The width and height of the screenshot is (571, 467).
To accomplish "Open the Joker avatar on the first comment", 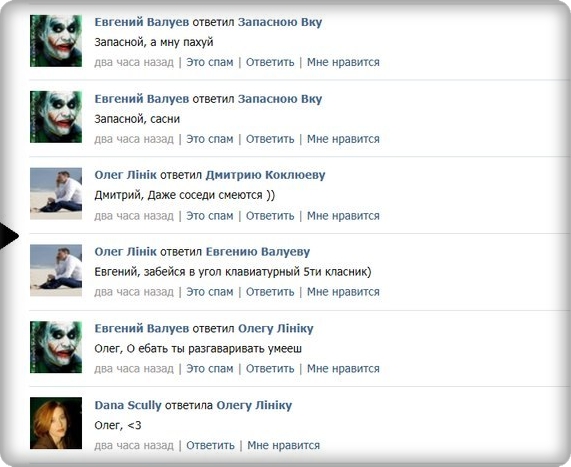I will click(56, 40).
